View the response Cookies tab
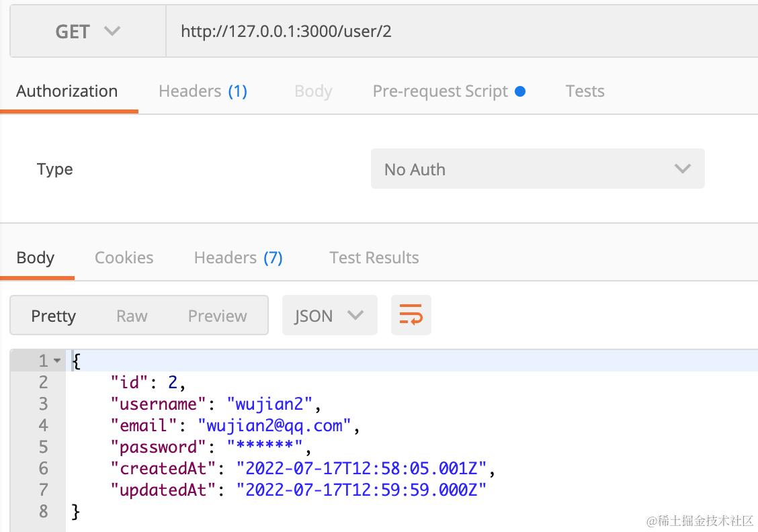This screenshot has width=758, height=532. click(x=124, y=258)
